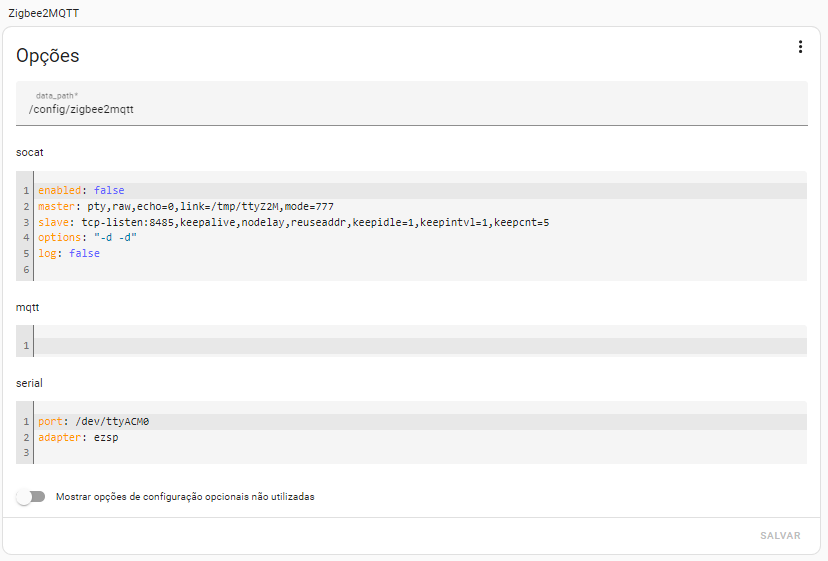Click empty line 3 in serial editor

point(420,452)
